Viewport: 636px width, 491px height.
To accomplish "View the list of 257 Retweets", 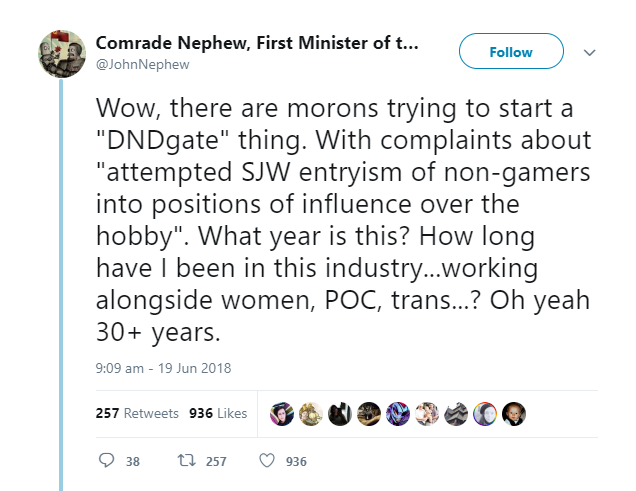I will pos(137,413).
